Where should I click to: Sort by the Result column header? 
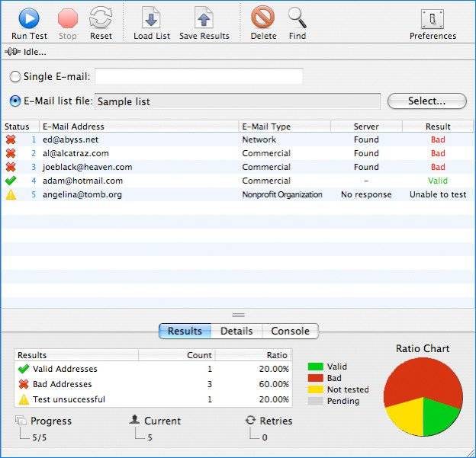(x=438, y=127)
